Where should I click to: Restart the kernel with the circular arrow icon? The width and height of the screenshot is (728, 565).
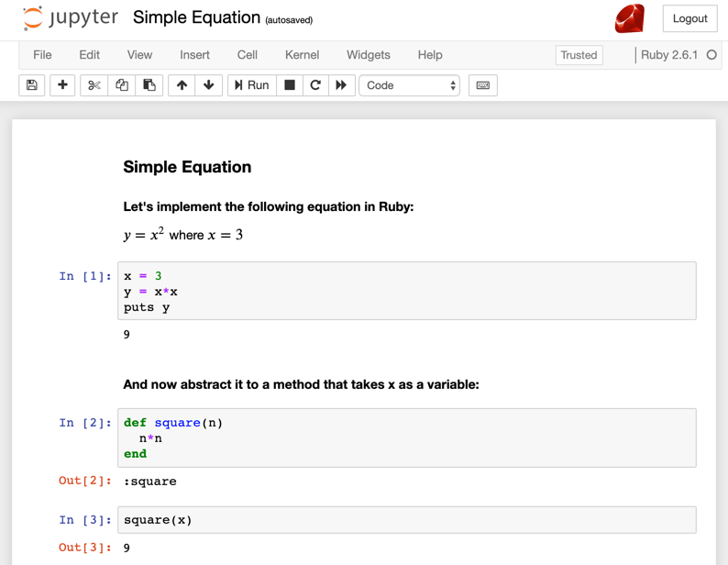click(315, 85)
